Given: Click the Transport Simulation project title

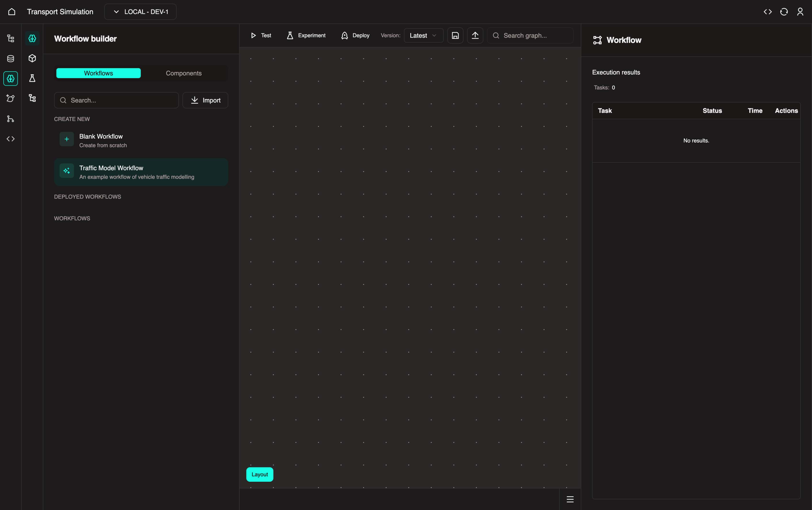Looking at the screenshot, I should pos(60,12).
